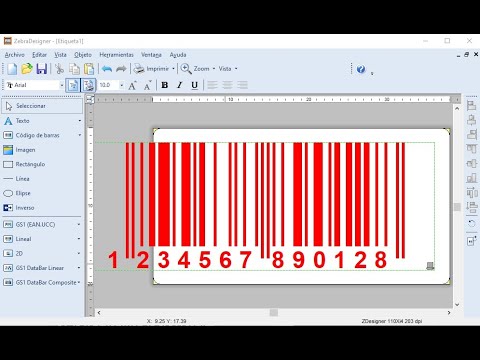
Task: Click the Paste clipboard icon
Action: pos(89,69)
